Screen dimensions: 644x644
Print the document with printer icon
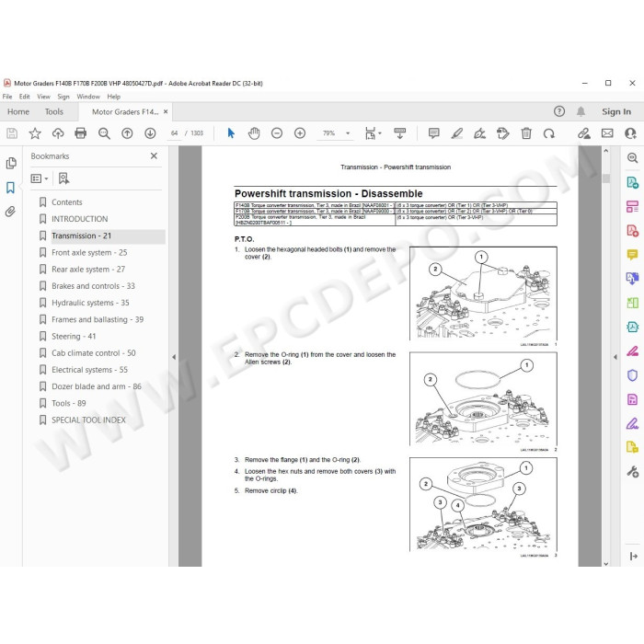tap(81, 133)
